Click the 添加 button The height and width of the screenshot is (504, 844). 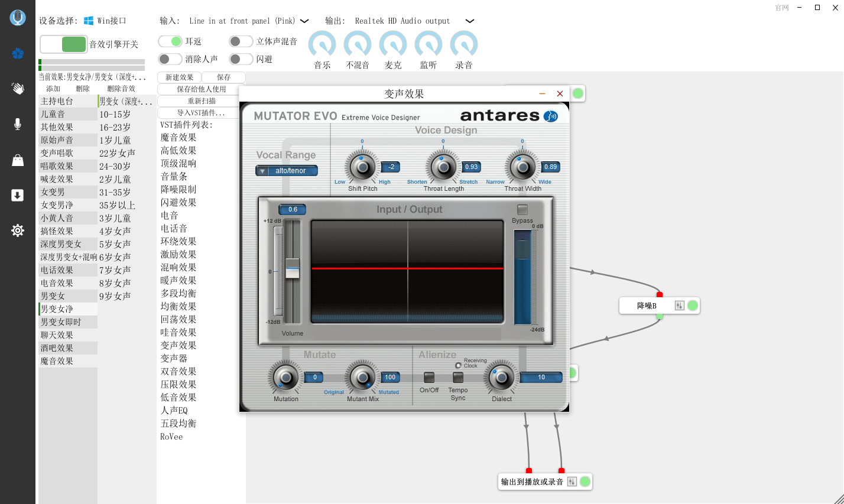coord(53,89)
